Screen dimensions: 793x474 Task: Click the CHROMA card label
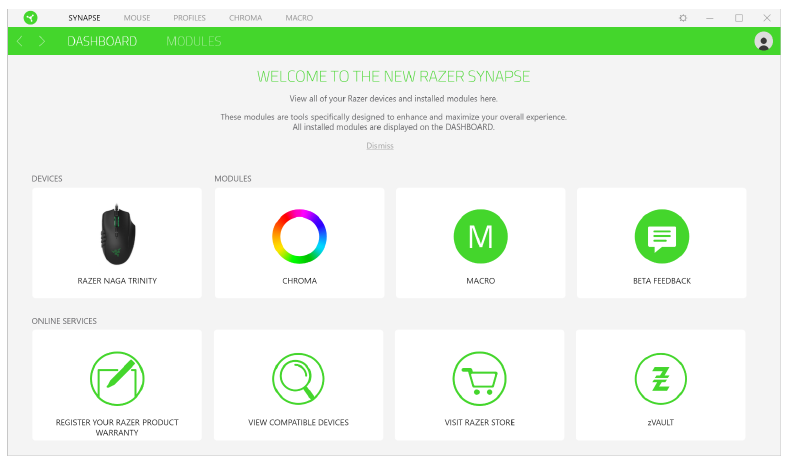[x=299, y=281]
